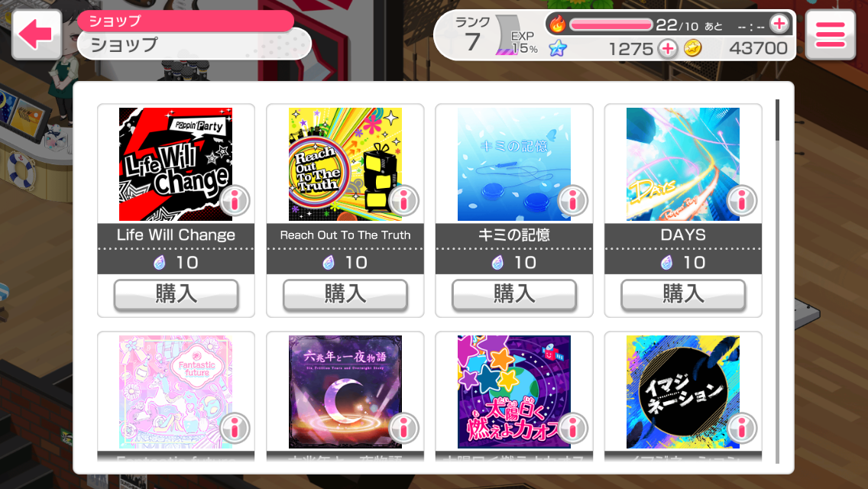View info for キミの記憶 song

573,200
